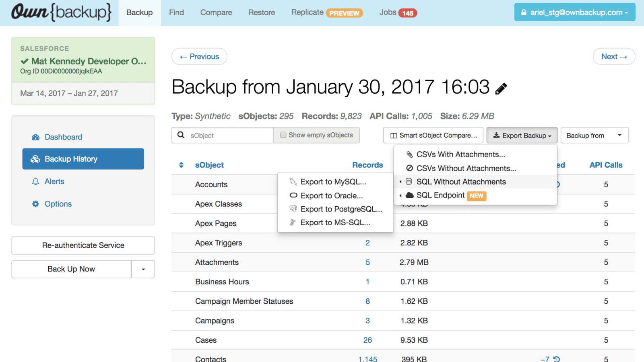
Task: Click the no-attachment circle icon for CSVs
Action: (409, 168)
